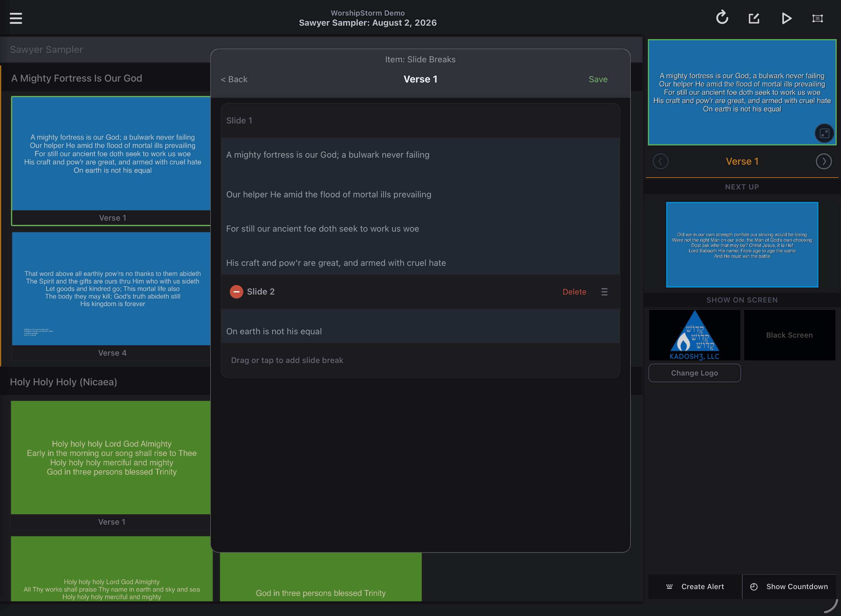Select the Next Up slide thumbnail
Image resolution: width=841 pixels, height=616 pixels.
(x=742, y=245)
